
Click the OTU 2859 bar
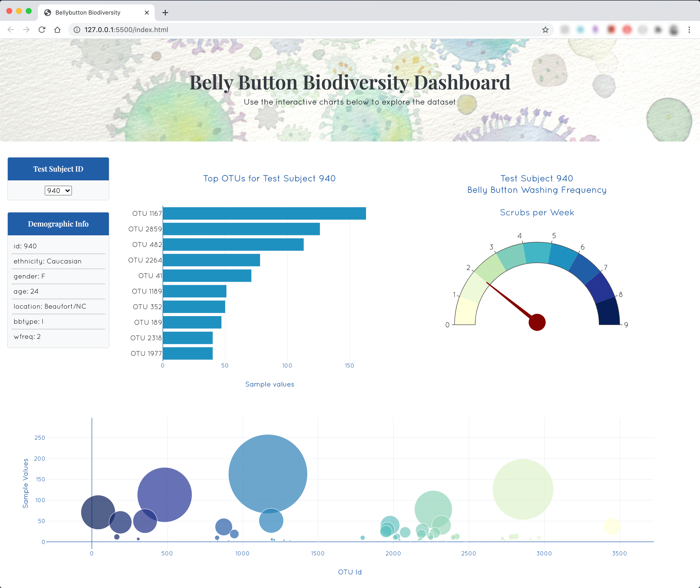click(x=241, y=229)
